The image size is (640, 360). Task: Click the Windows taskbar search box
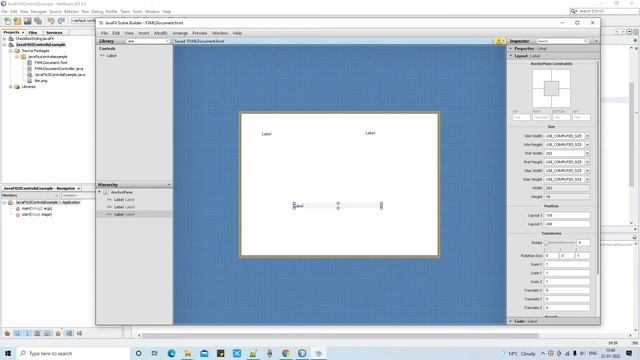[73, 353]
